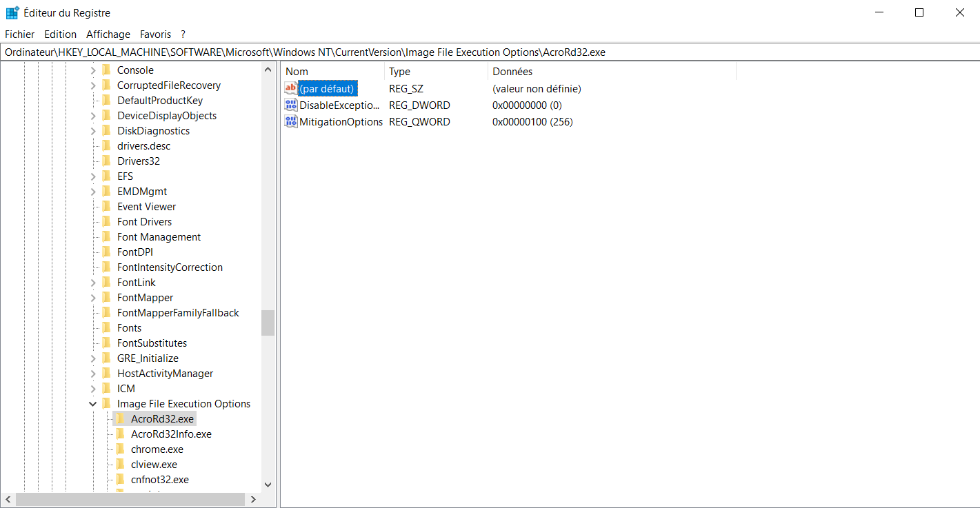Select the DiskDiagnostics tree key
The width and height of the screenshot is (980, 508).
click(153, 131)
